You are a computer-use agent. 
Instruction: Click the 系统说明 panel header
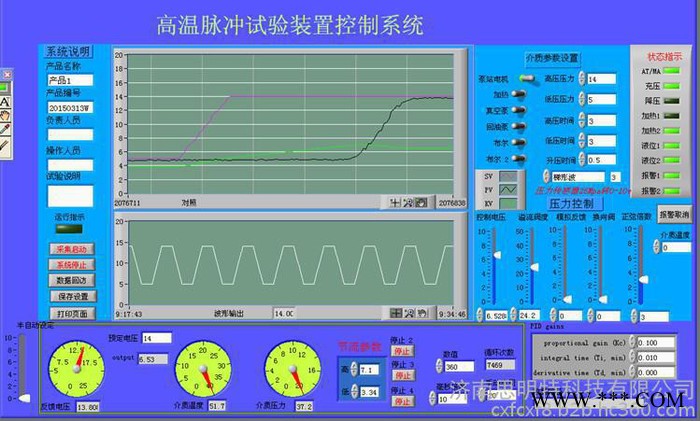click(68, 52)
